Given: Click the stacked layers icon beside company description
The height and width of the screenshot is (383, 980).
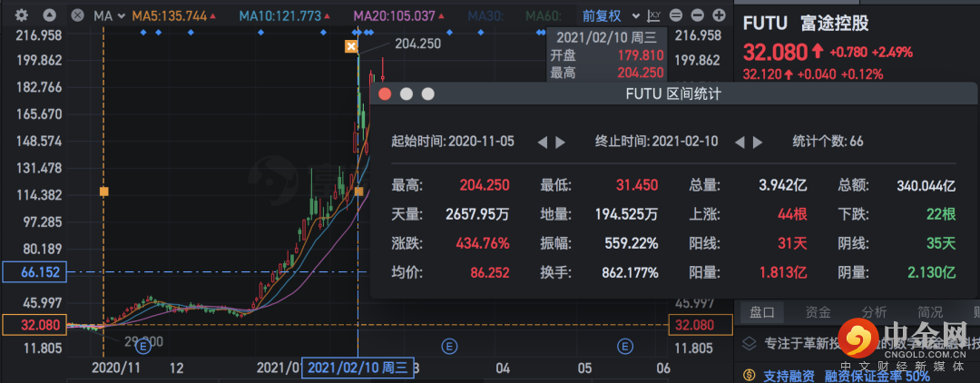Looking at the screenshot, I should pos(750,343).
